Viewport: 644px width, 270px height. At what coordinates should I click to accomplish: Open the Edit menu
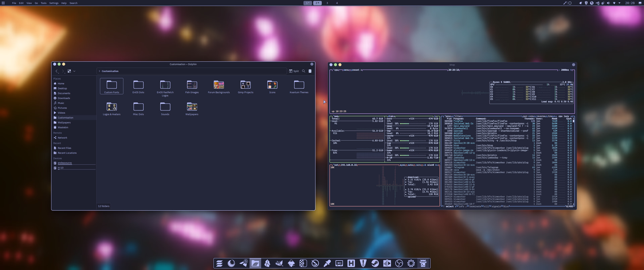point(21,3)
